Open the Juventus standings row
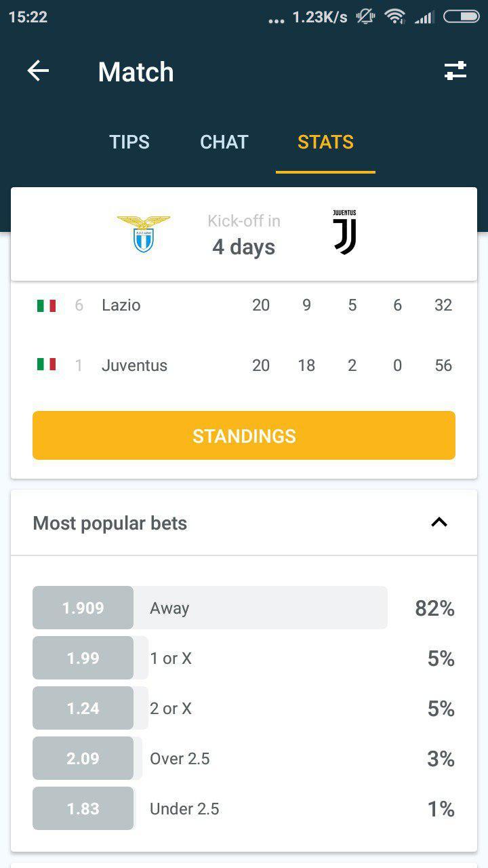488x868 pixels. pos(244,366)
